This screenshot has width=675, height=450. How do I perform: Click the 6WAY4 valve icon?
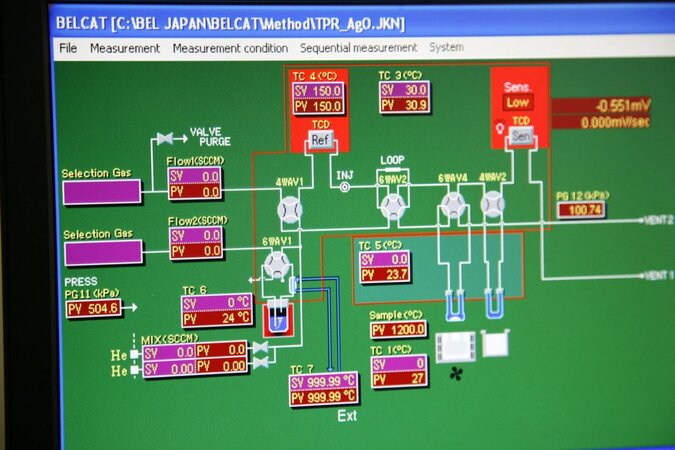point(454,205)
